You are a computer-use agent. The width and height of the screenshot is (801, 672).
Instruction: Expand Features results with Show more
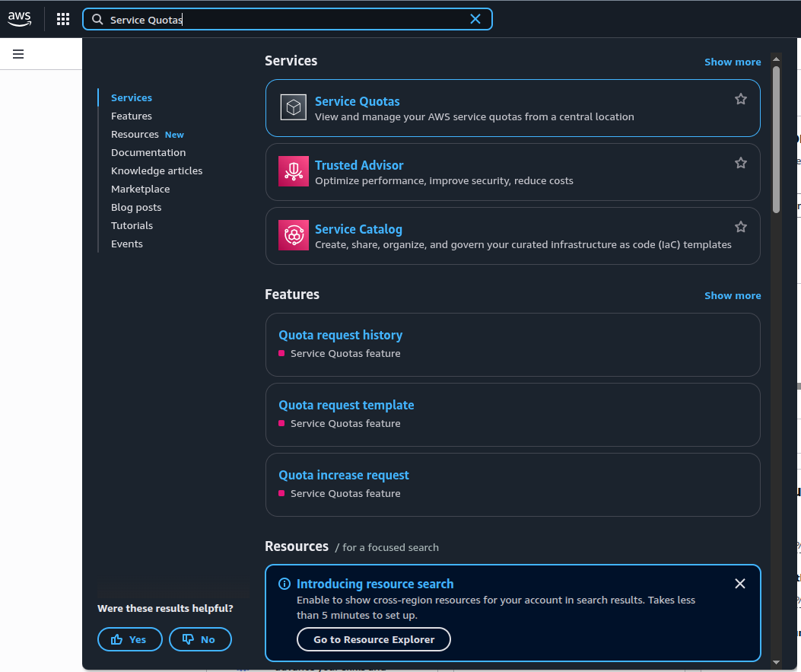click(732, 295)
